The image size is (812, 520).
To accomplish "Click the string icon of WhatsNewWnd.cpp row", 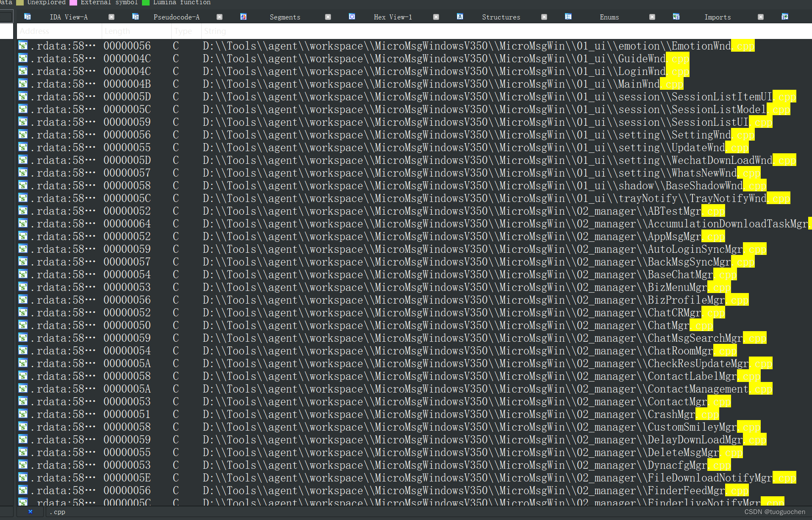I will 23,173.
